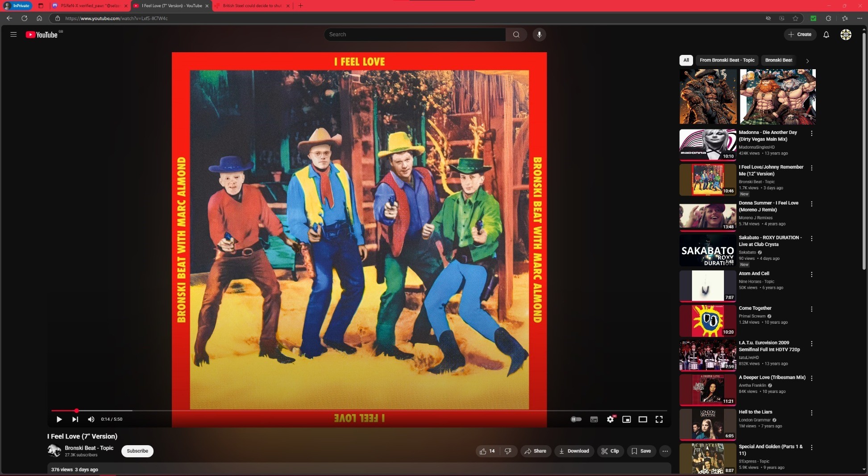This screenshot has width=868, height=476.
Task: Select the Bronski Beat filter chip
Action: tap(779, 60)
